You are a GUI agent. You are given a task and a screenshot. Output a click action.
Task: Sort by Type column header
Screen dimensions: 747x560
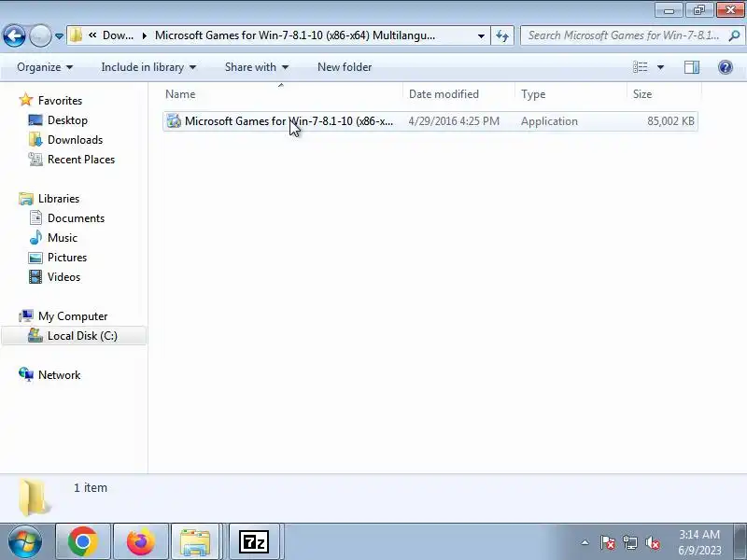point(571,94)
